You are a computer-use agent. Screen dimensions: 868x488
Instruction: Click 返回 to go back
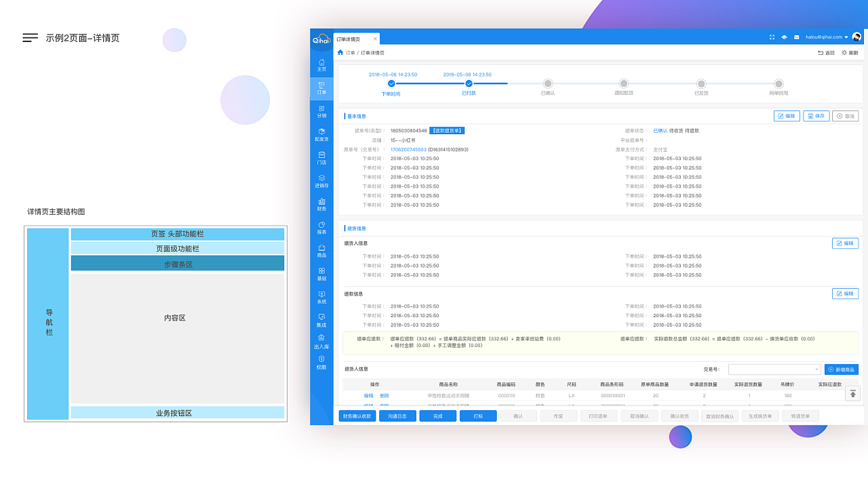coord(826,53)
